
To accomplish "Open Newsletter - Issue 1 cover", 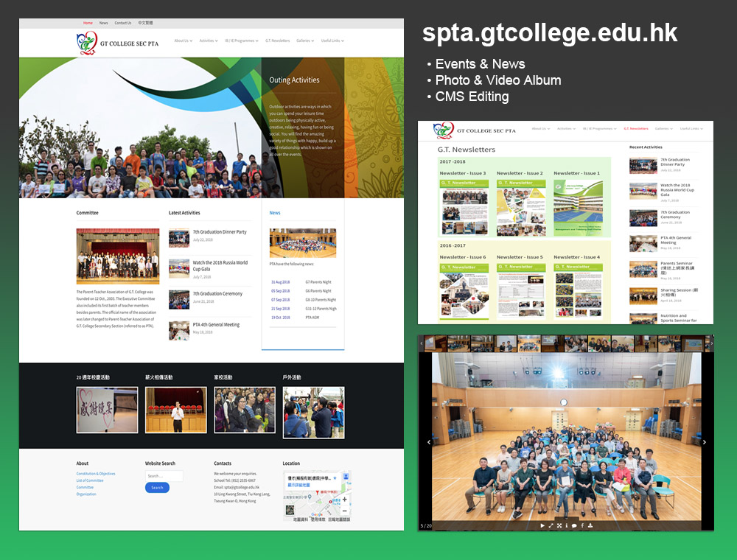I will pos(578,207).
